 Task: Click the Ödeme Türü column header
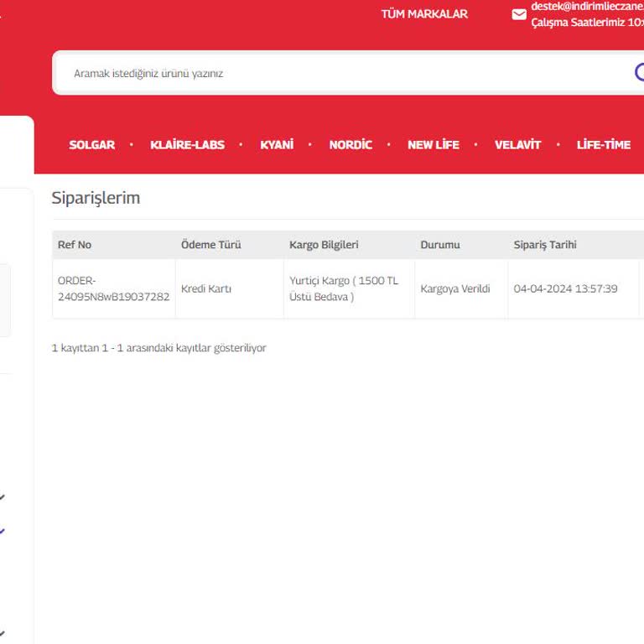click(211, 245)
